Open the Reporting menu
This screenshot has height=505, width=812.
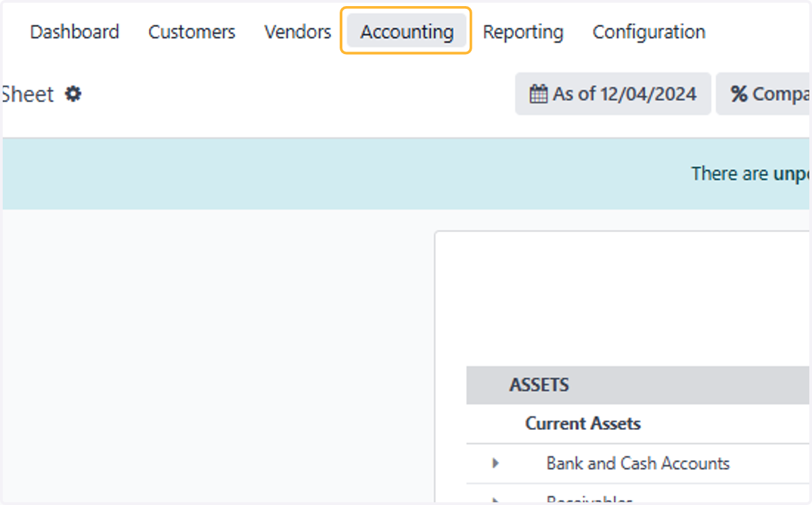(x=523, y=32)
